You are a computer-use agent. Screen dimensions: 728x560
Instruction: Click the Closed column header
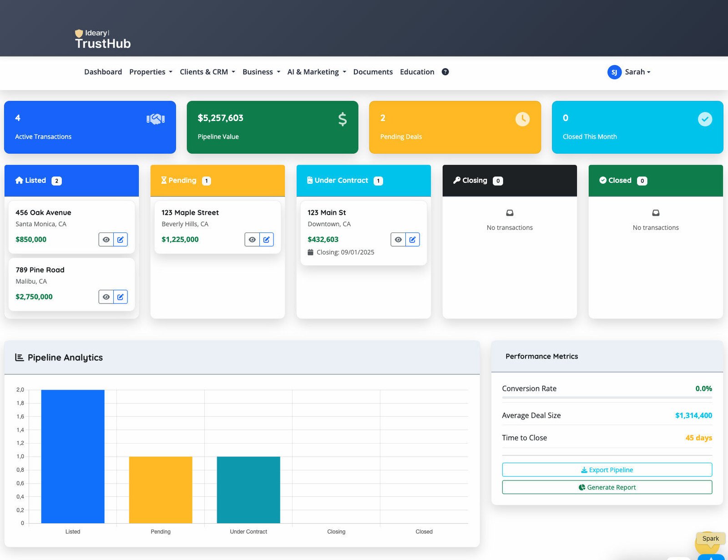[656, 181]
